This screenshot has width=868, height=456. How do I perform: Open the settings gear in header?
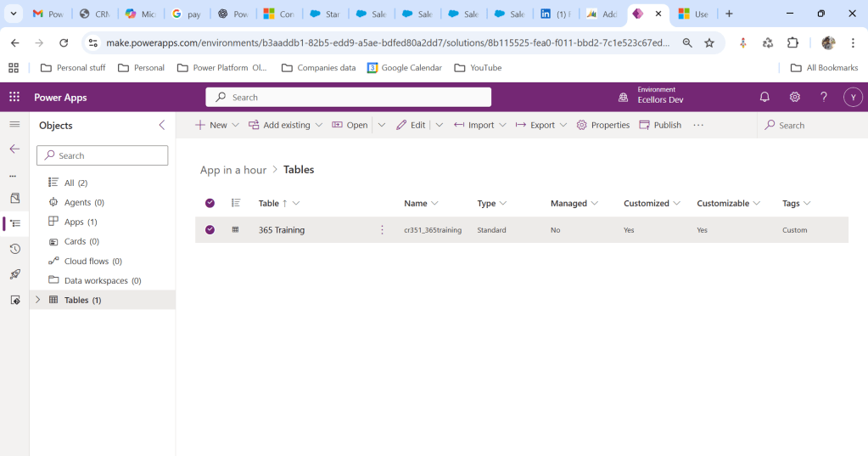pyautogui.click(x=794, y=98)
